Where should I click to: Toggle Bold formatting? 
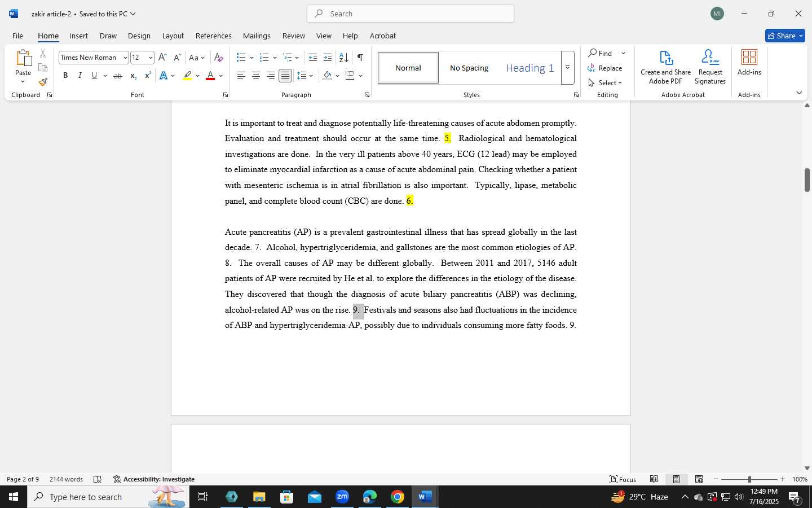tap(65, 76)
